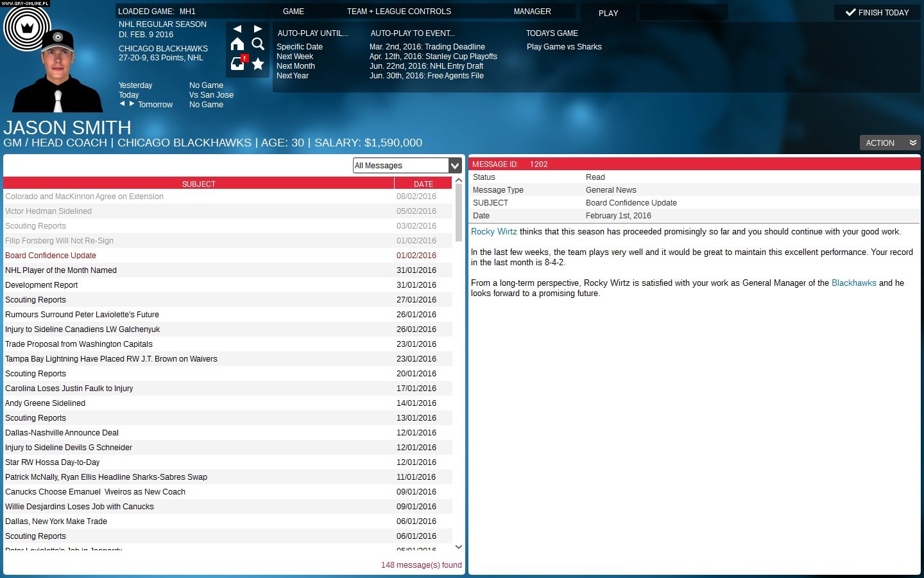The height and width of the screenshot is (578, 924).
Task: Select the Trade Proposal from Washington Capitals message
Action: pos(79,344)
